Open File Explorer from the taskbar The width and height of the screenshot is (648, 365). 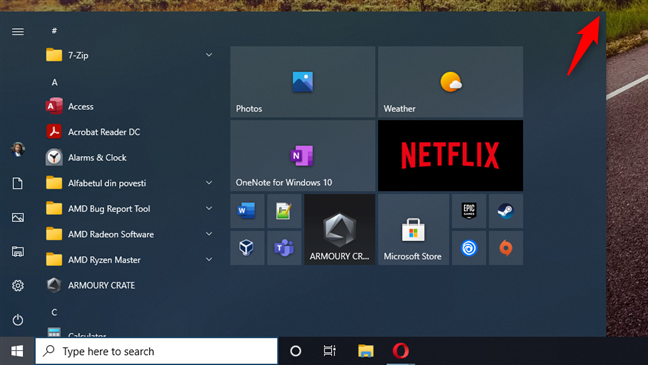point(366,351)
